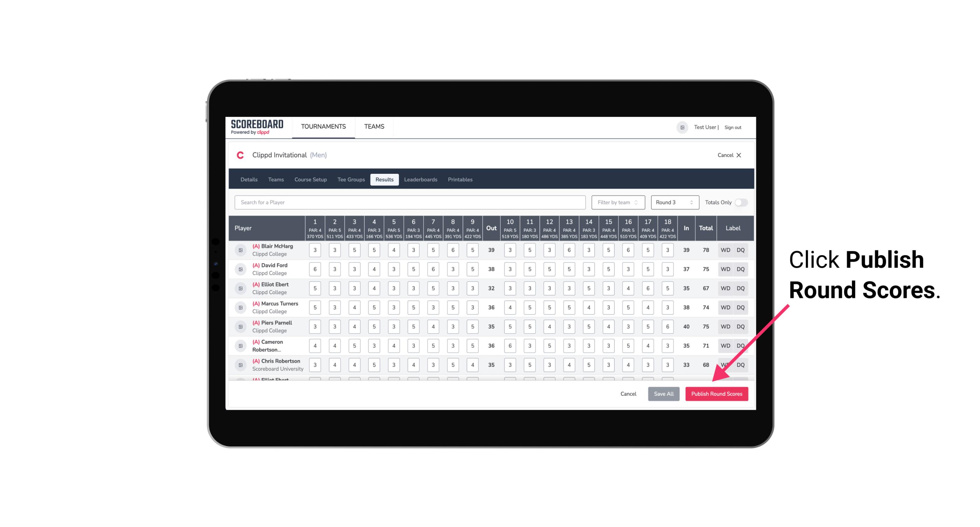Image resolution: width=980 pixels, height=527 pixels.
Task: Expand the Filter by team dropdown
Action: tap(618, 202)
